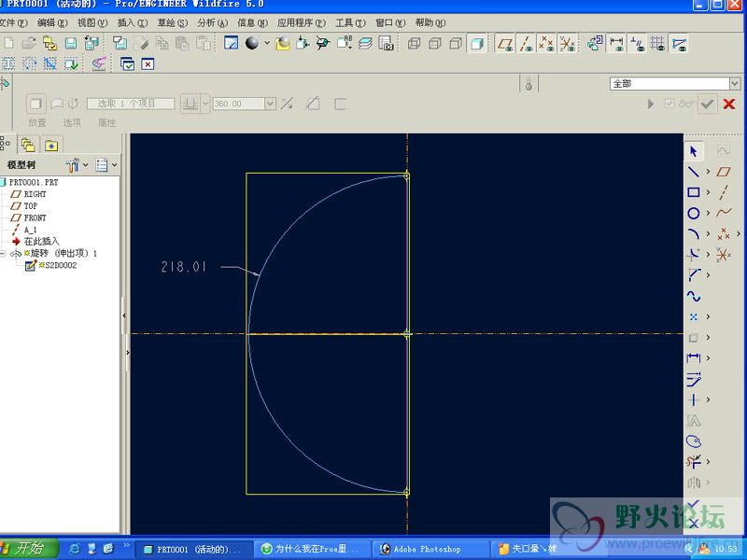Select the Constraint tool in sketcher
Image resolution: width=747 pixels, height=560 pixels.
pos(693,399)
